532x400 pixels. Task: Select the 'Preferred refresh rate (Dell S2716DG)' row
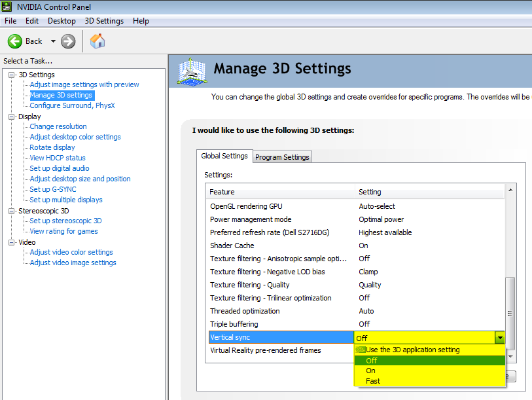click(355, 232)
